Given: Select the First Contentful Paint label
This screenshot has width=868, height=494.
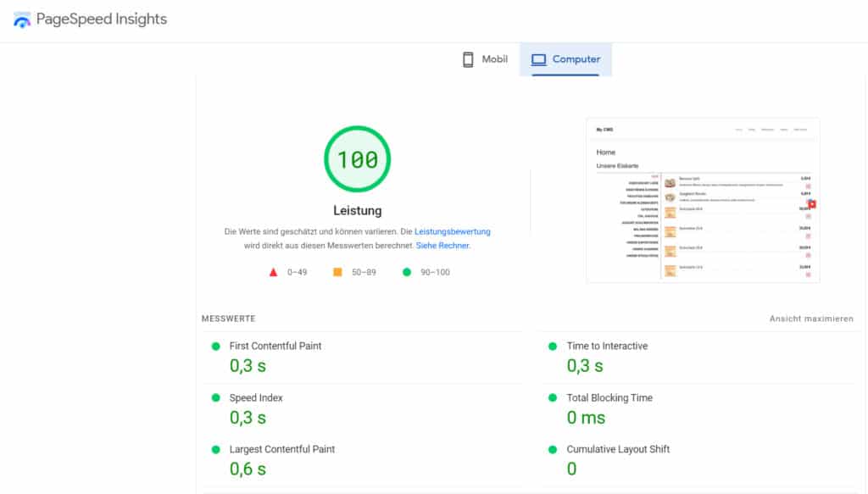Looking at the screenshot, I should click(275, 346).
